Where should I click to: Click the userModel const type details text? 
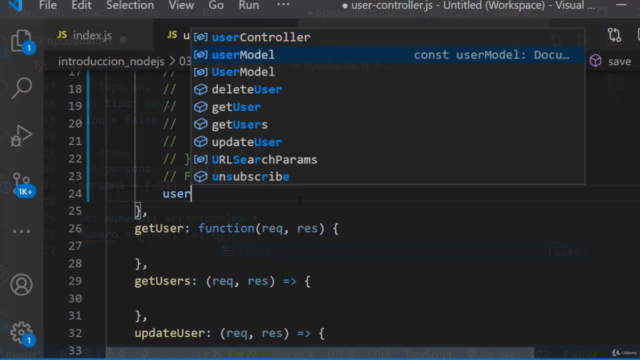491,55
